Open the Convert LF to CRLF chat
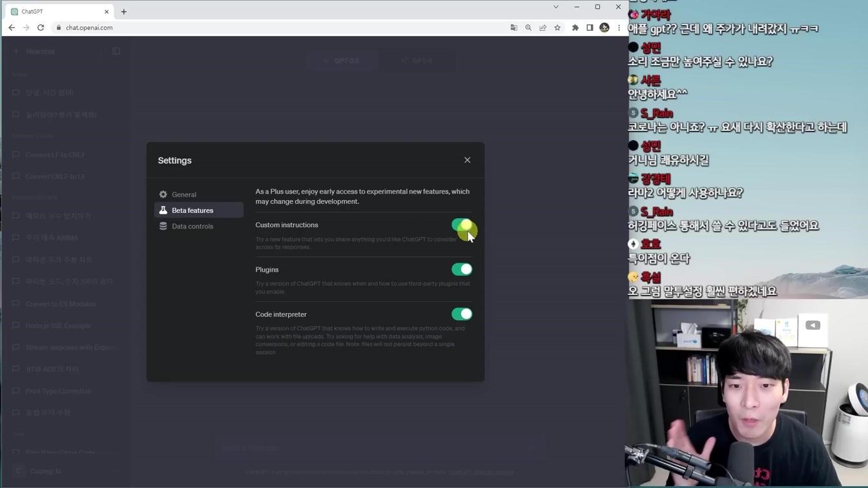Screen dimensions: 868x488 click(x=65, y=155)
